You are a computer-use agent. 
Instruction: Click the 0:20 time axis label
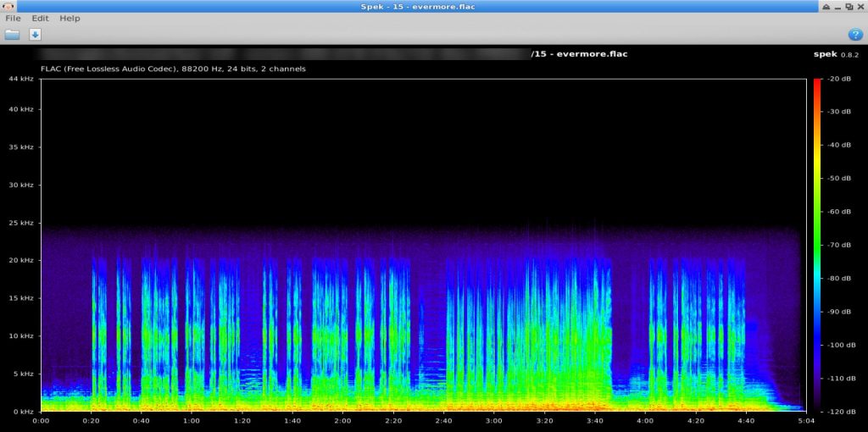(x=92, y=420)
